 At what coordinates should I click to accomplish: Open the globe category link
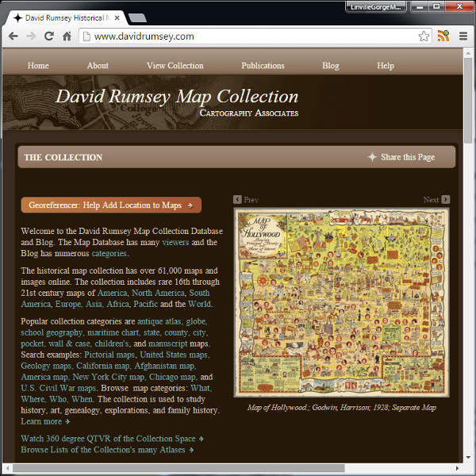point(196,321)
